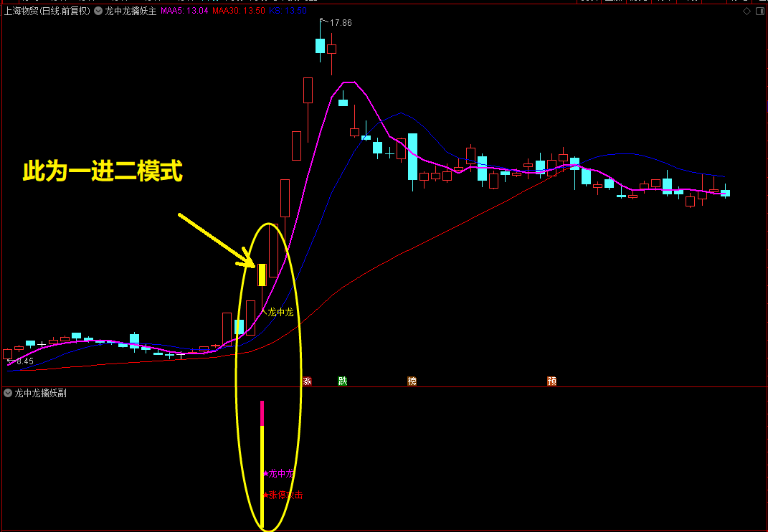Open the 龙中龙擒妖副 sub-indicator dropdown arrow
This screenshot has height=532, width=768.
pos(8,393)
